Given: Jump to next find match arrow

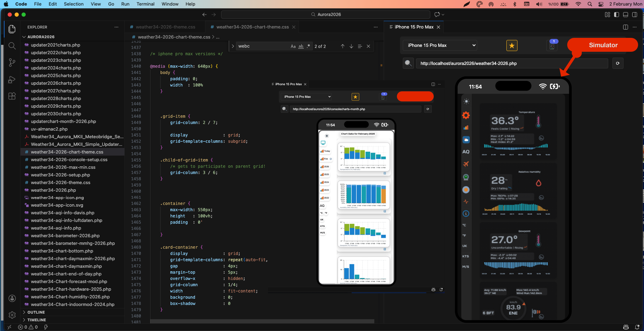Looking at the screenshot, I should (351, 46).
